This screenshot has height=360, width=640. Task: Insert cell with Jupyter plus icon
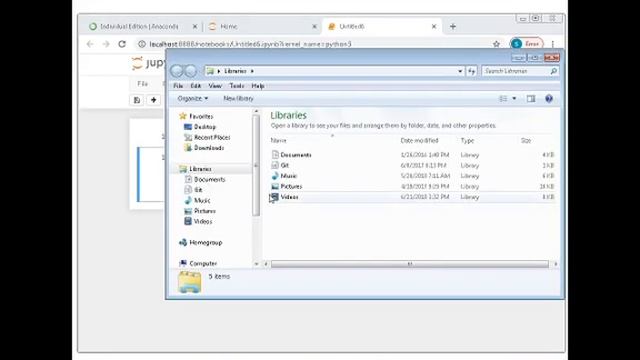153,100
